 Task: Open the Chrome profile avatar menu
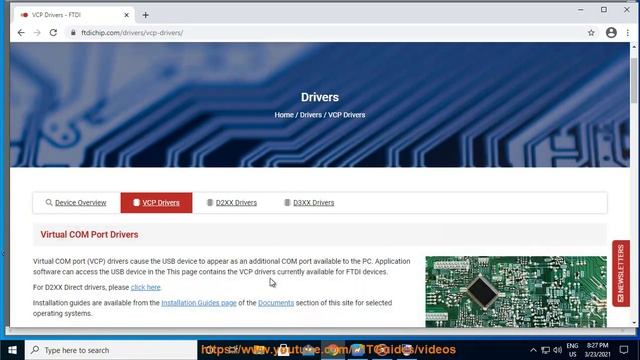click(x=611, y=33)
